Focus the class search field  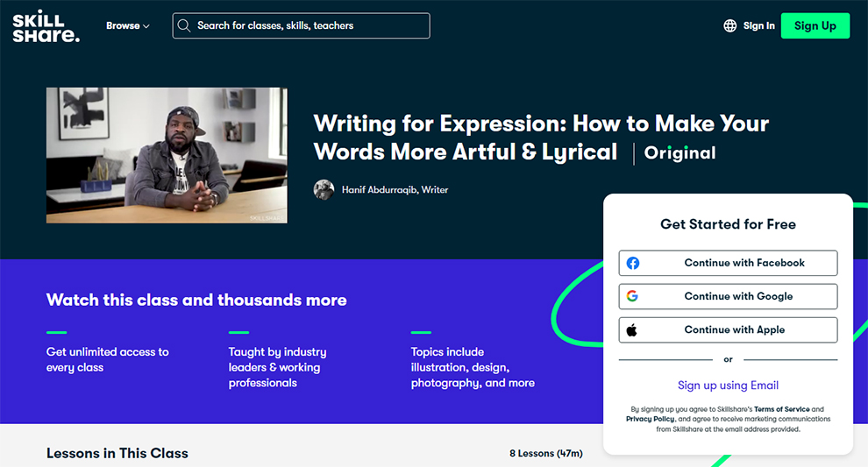tap(301, 26)
